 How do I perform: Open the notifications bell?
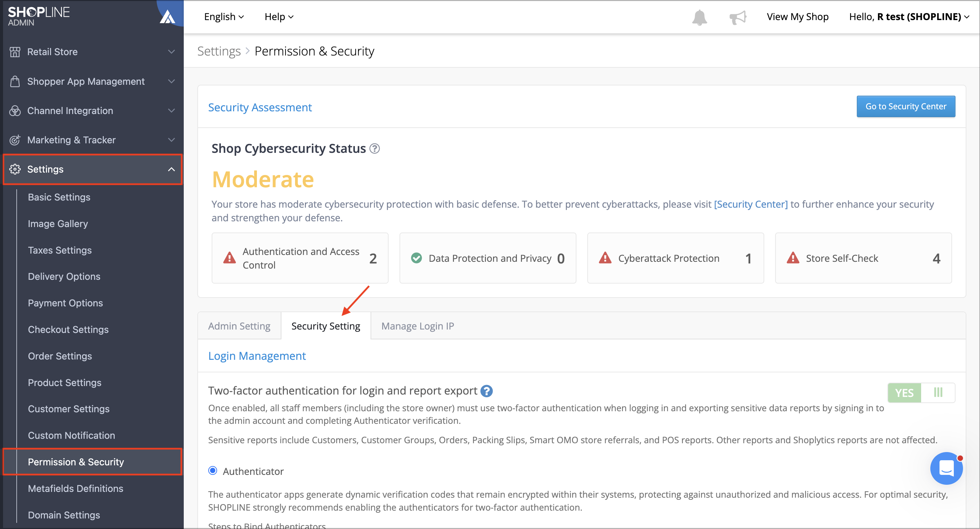coord(700,17)
